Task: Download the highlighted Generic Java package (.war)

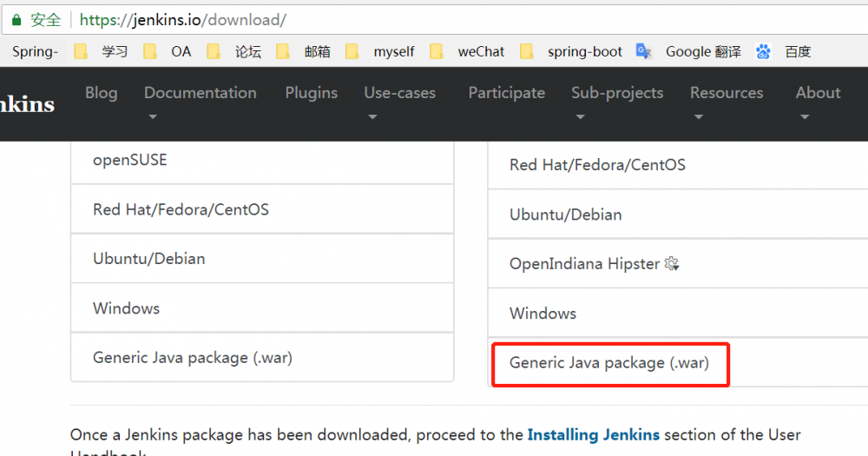Action: point(609,363)
